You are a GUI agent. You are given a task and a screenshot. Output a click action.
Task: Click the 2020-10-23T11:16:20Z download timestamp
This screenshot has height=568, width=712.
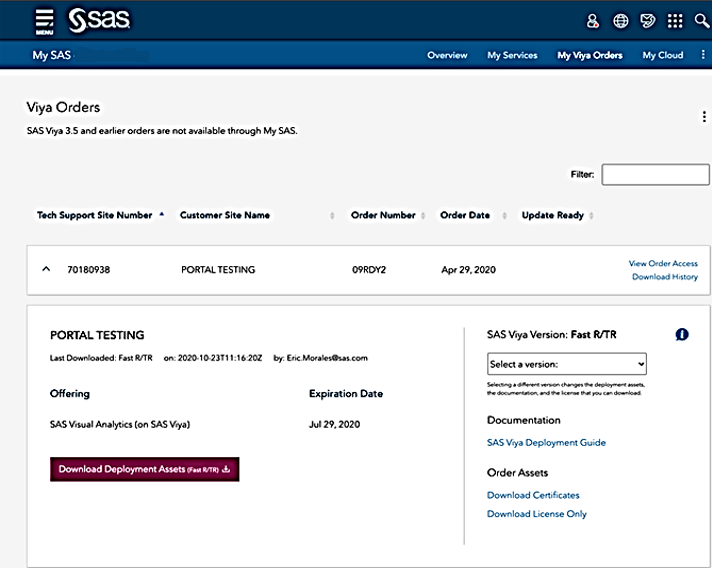click(x=220, y=358)
